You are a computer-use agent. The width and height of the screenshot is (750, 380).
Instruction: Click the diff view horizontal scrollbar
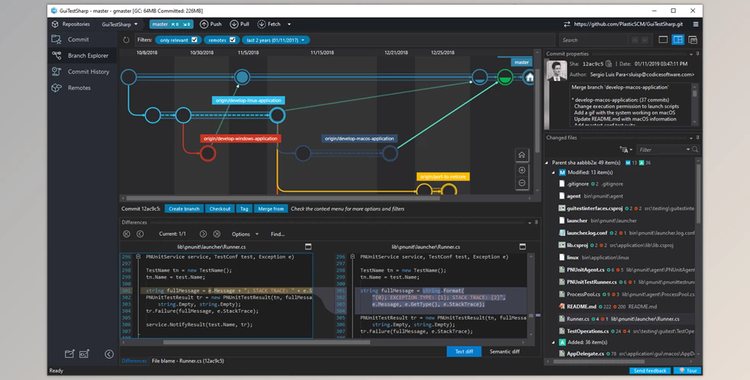(x=266, y=342)
